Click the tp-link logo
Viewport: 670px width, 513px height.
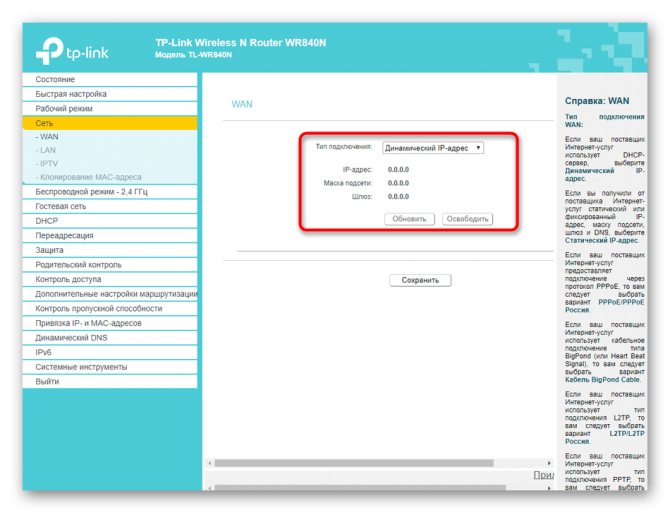click(72, 51)
